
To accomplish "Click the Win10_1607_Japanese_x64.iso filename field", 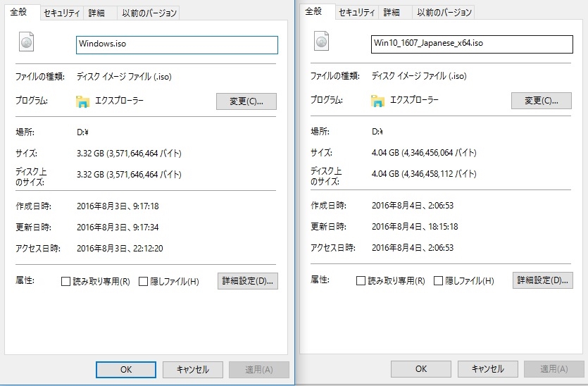I will coord(472,44).
